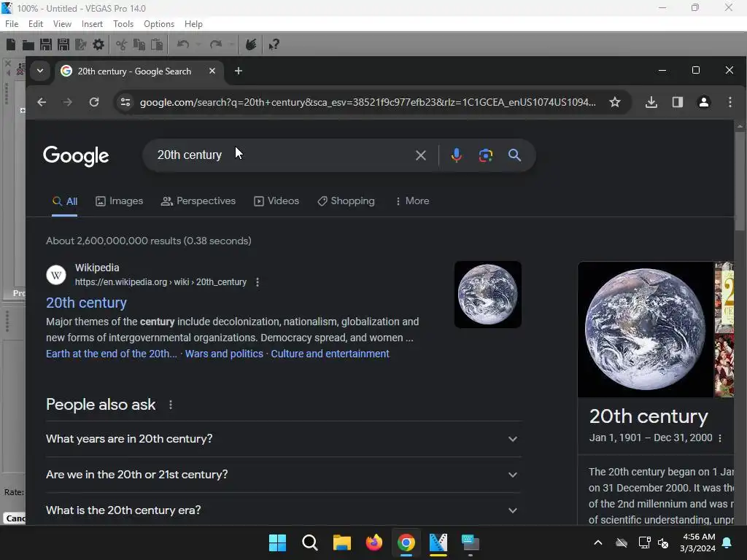
Task: Switch to Perspectives results tab
Action: tap(198, 201)
